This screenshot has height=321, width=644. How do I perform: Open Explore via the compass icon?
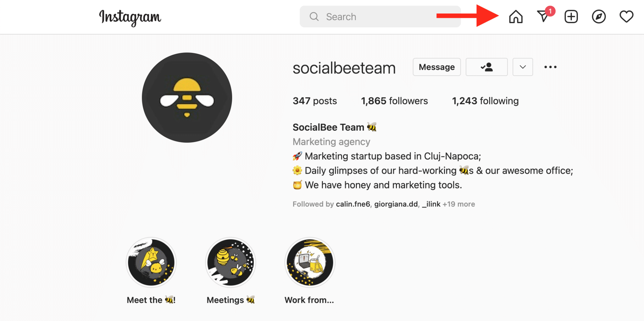tap(599, 17)
